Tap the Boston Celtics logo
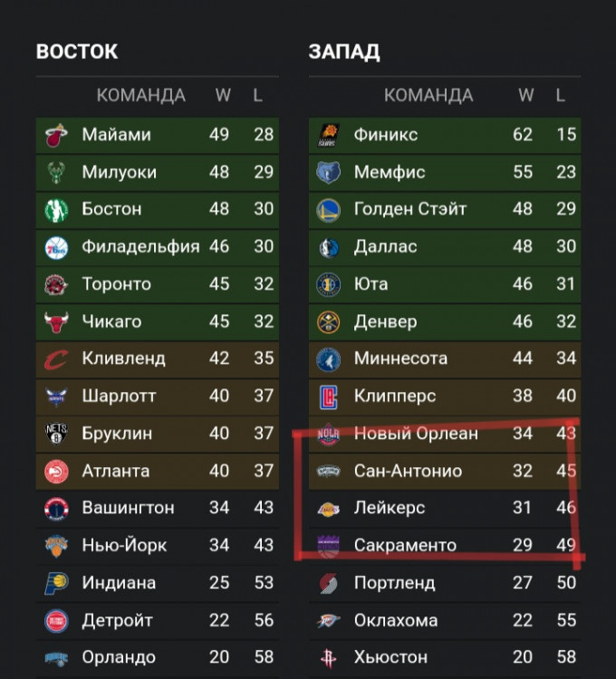 56,209
